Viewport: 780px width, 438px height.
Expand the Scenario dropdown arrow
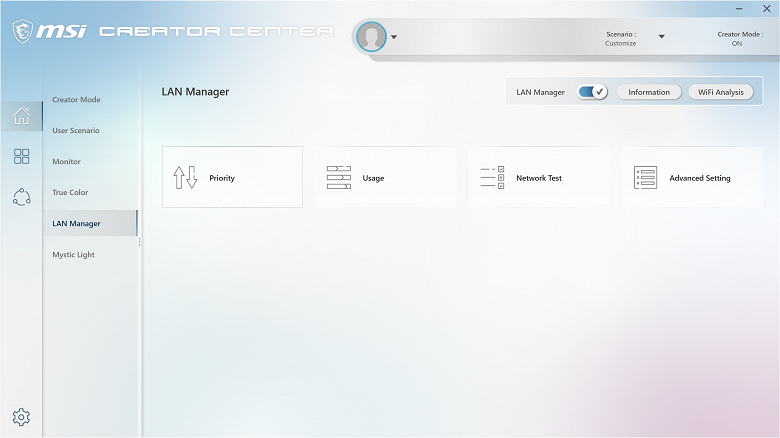point(662,36)
